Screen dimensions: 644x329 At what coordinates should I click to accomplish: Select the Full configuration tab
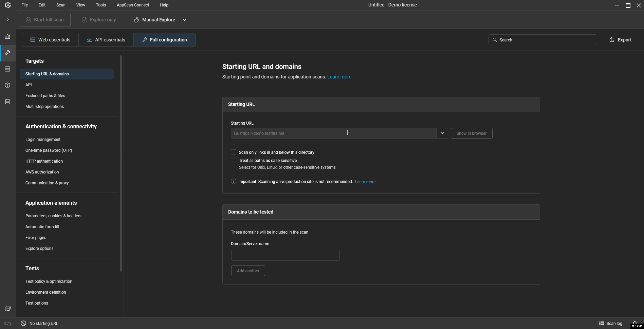[164, 40]
